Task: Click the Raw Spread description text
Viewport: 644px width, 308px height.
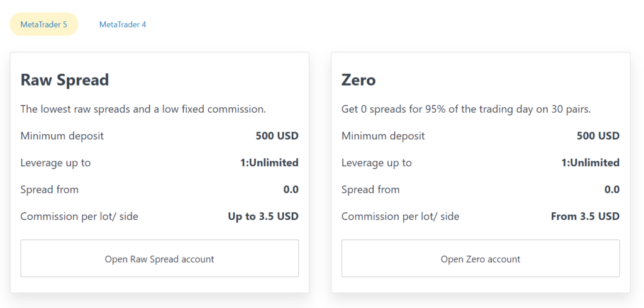Action: 143,110
